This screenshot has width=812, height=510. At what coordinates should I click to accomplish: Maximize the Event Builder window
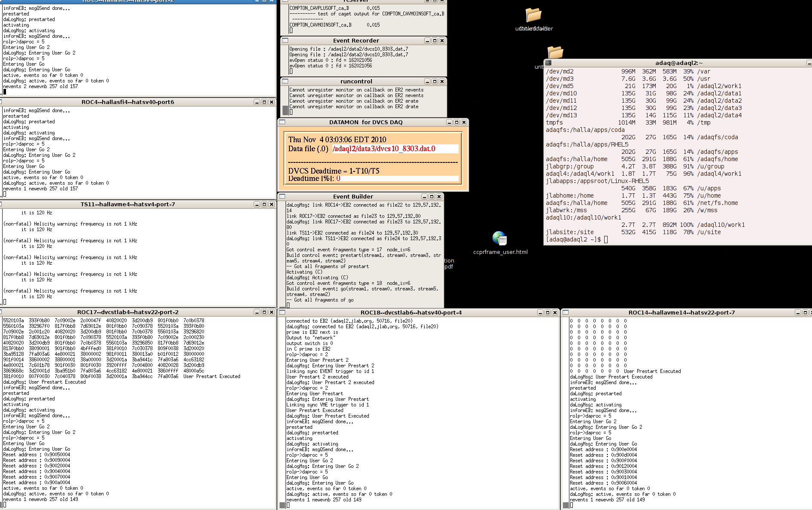432,196
